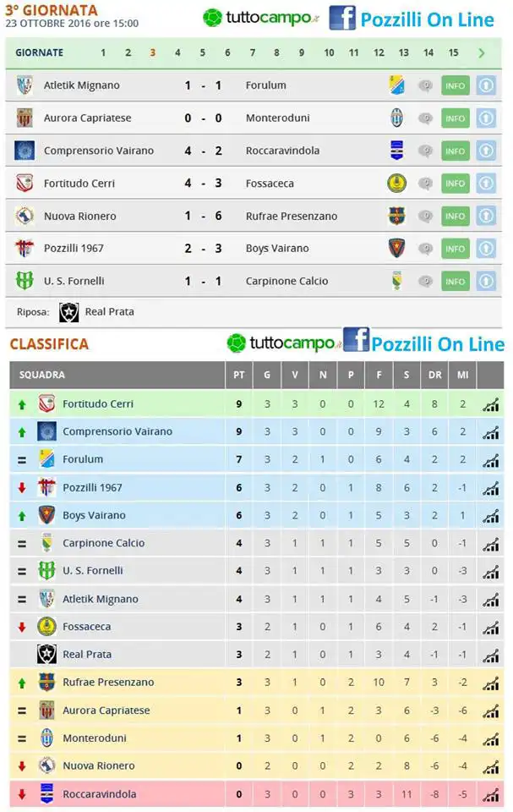This screenshot has height=812, width=513.
Task: Click INFO button for Fortitudo Cerri - Fossaceca
Action: point(455,184)
